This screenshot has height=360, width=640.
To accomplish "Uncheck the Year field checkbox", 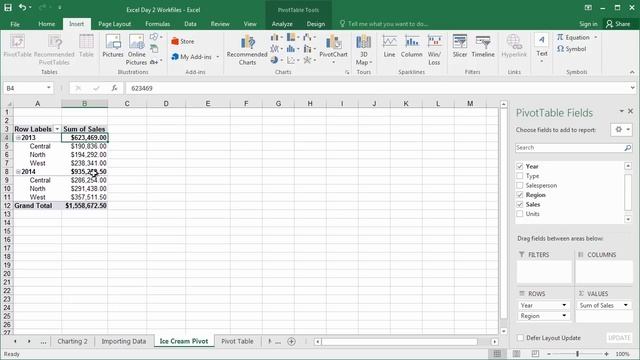I will (x=520, y=166).
